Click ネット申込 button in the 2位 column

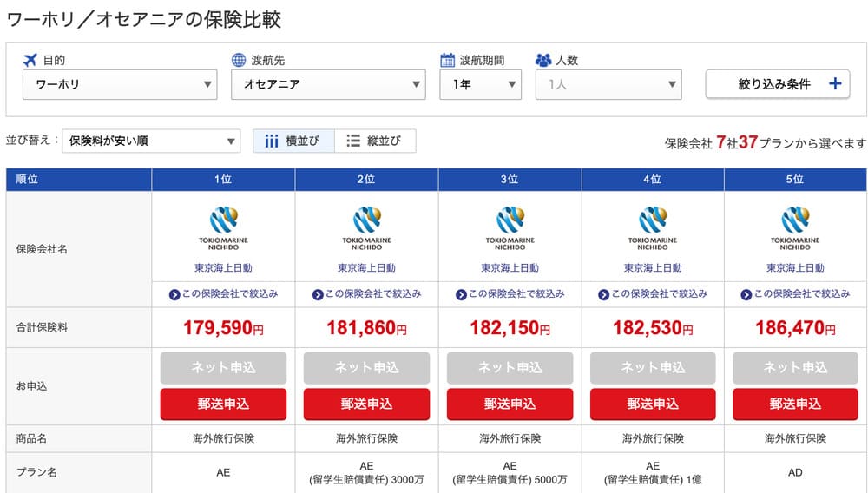point(366,368)
